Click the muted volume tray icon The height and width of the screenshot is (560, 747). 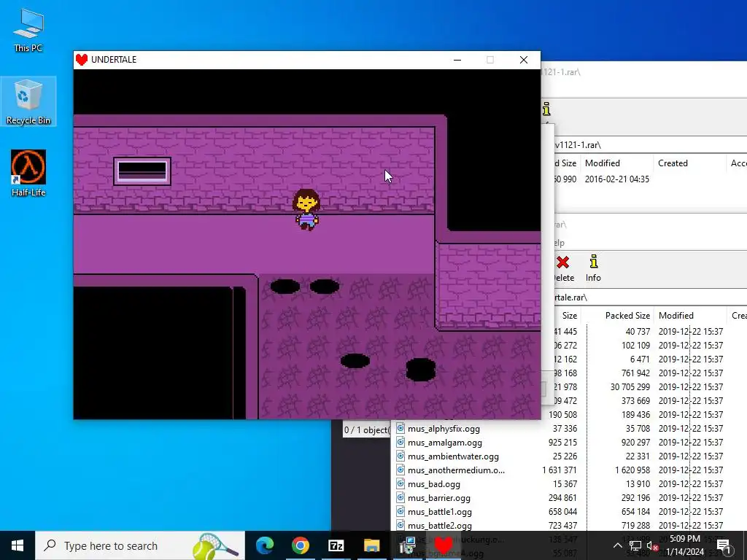pyautogui.click(x=652, y=545)
